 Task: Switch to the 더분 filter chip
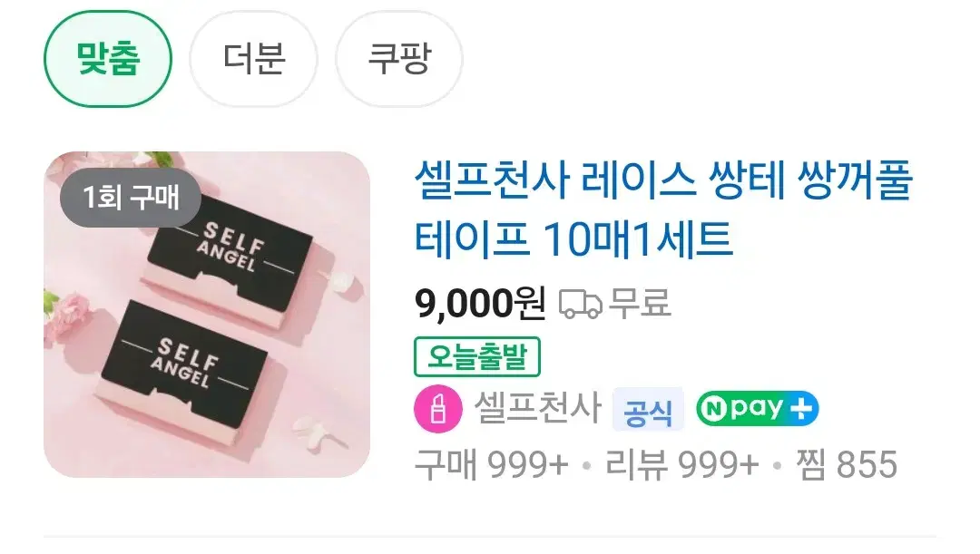pyautogui.click(x=254, y=59)
